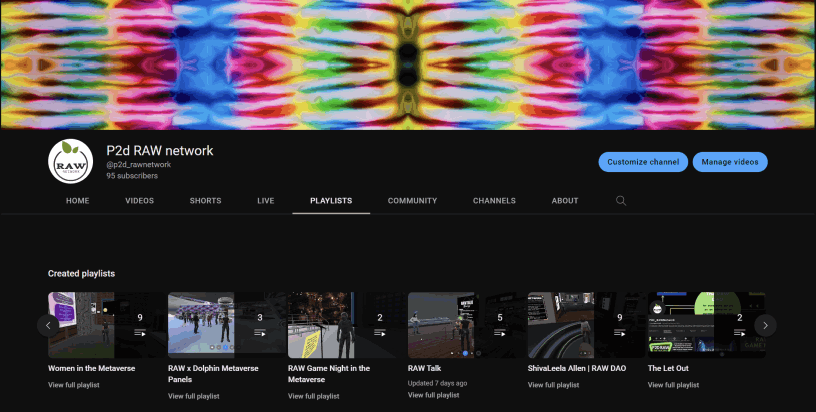Image resolution: width=816 pixels, height=412 pixels.
Task: Click playlist queue icon on RAW Game Night thumbnail
Action: click(380, 333)
